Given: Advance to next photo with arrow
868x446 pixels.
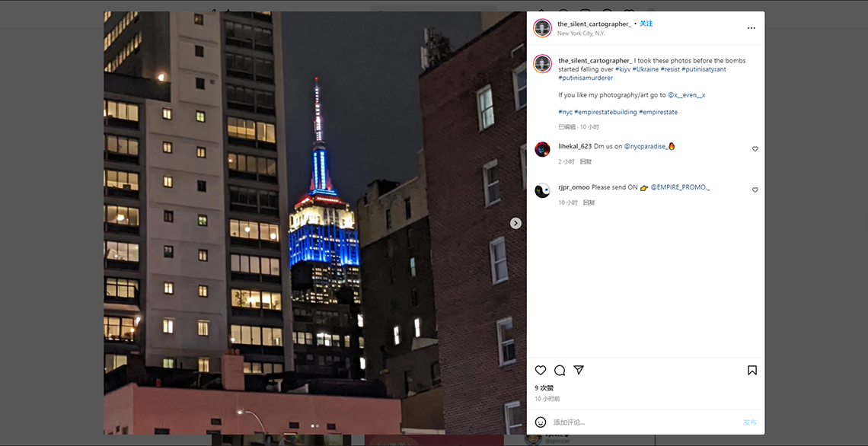Looking at the screenshot, I should tap(515, 223).
